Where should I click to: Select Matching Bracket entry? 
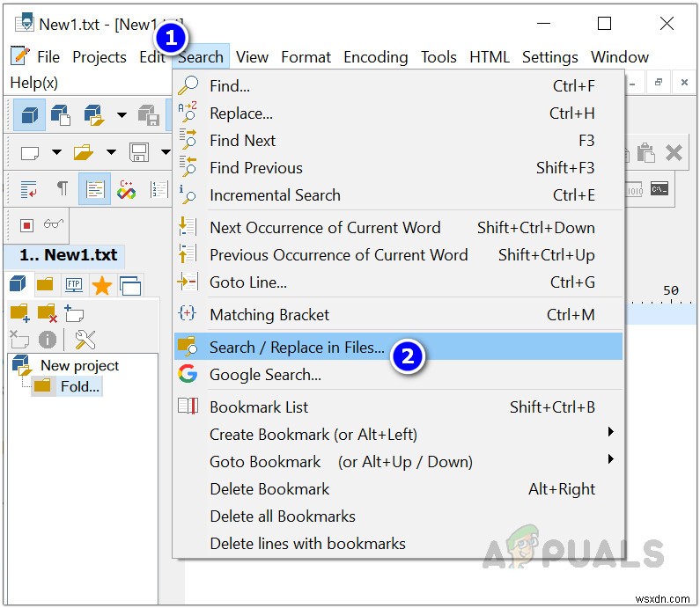point(398,314)
